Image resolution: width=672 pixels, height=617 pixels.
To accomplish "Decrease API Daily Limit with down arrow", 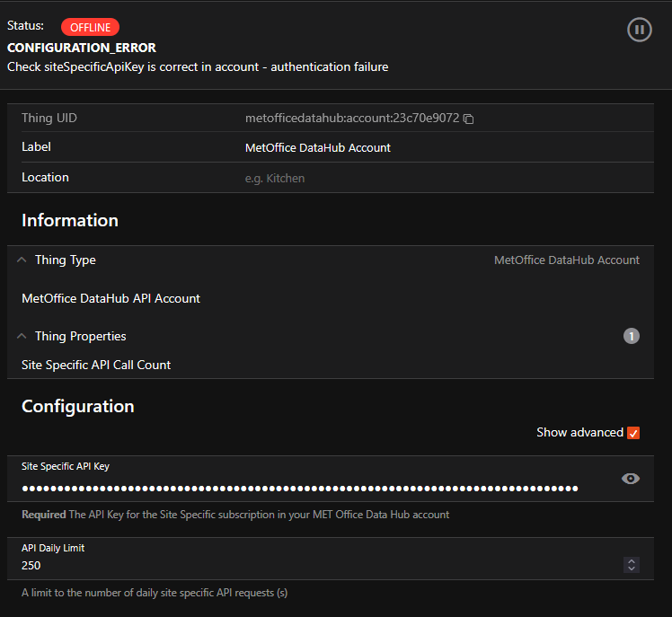I will click(x=632, y=569).
